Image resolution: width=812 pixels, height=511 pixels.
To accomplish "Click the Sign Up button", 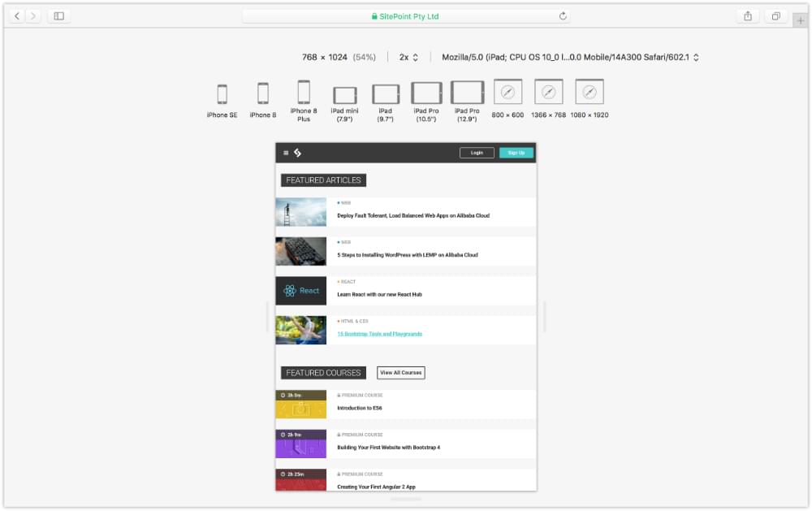I will point(516,153).
